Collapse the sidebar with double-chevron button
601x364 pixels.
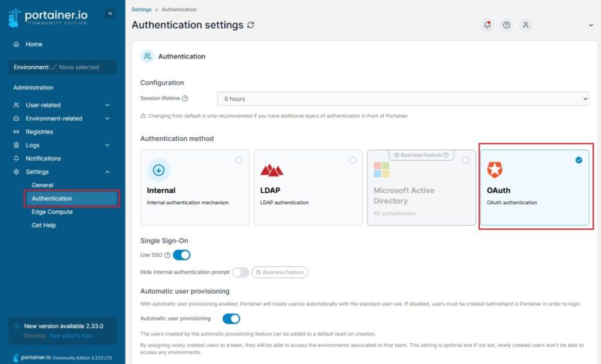110,14
